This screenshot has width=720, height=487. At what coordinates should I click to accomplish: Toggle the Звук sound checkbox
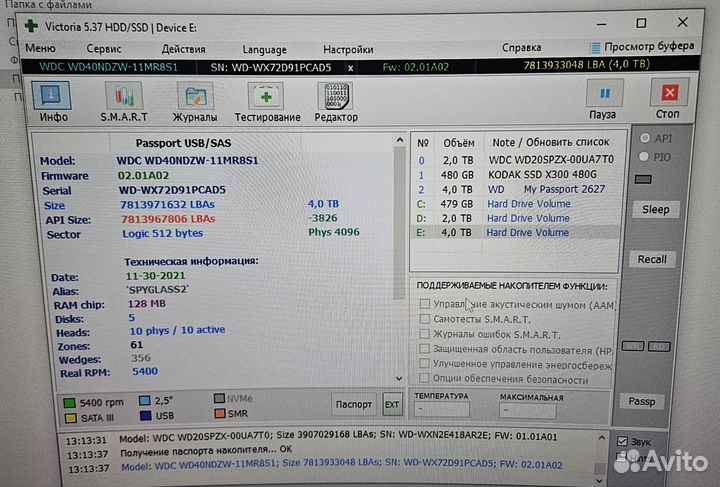point(622,441)
